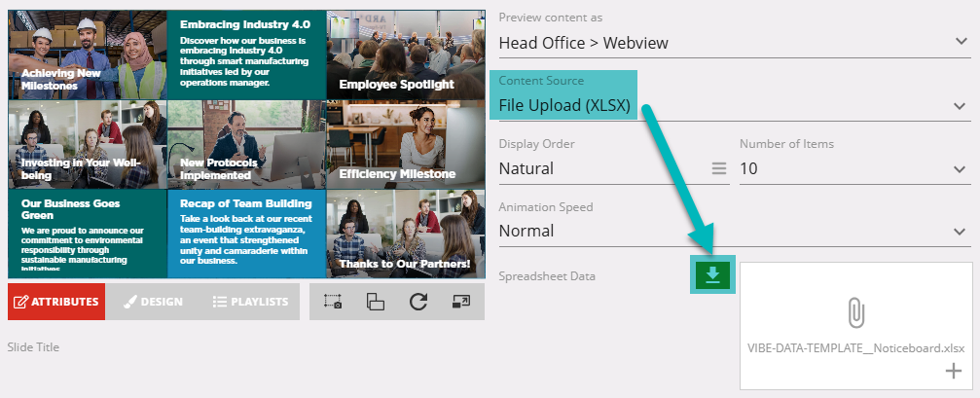
Task: Click the screenshot capture selection icon
Action: pyautogui.click(x=333, y=302)
